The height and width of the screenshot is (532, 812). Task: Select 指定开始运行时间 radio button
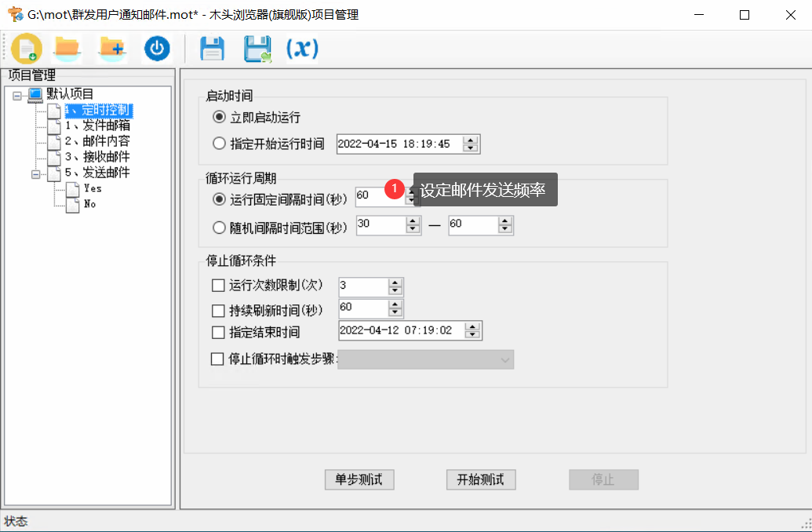(219, 144)
